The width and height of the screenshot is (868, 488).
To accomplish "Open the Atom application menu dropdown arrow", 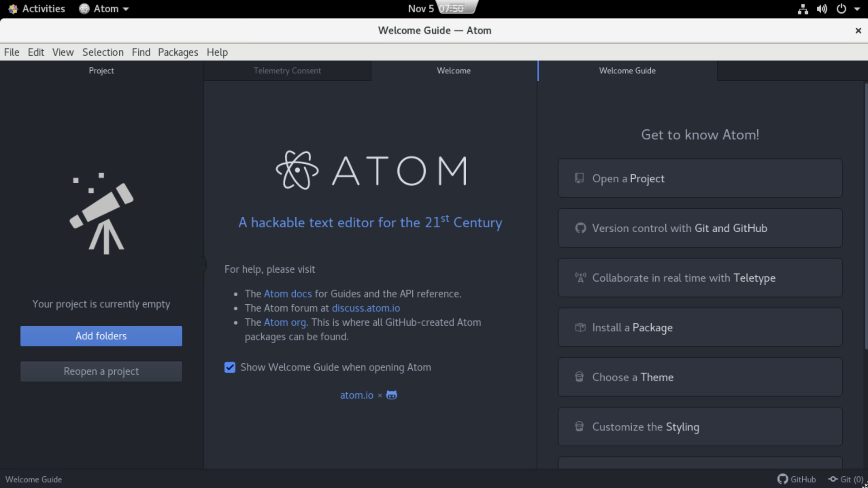I will [126, 9].
